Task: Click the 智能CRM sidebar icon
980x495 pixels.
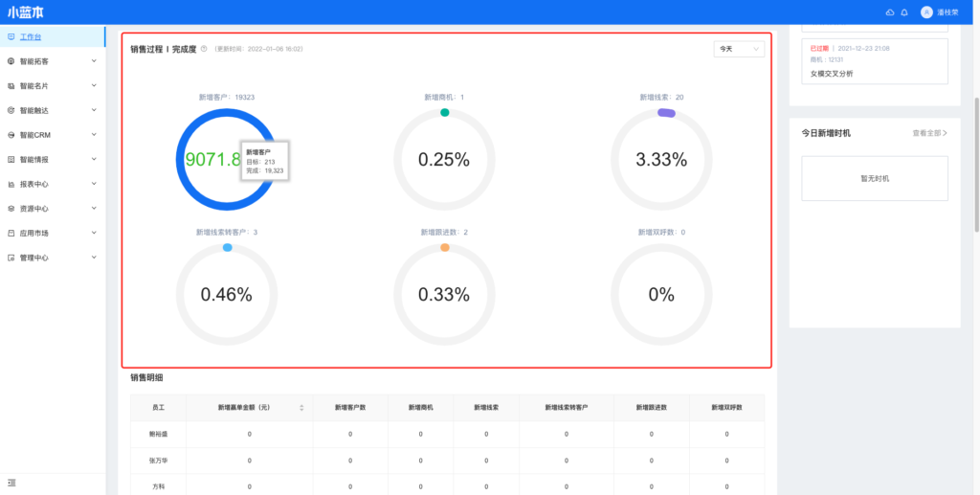Action: click(11, 135)
